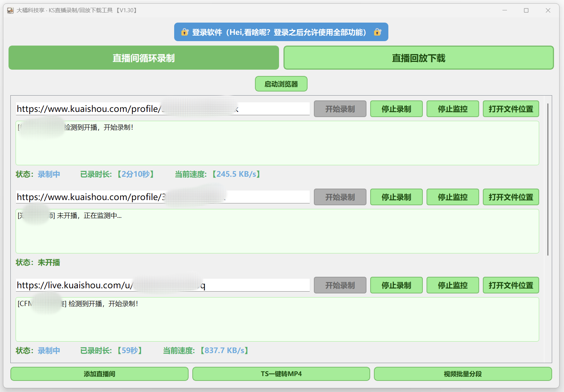
Task: Click 开始录制 for the first stream
Action: (x=340, y=109)
